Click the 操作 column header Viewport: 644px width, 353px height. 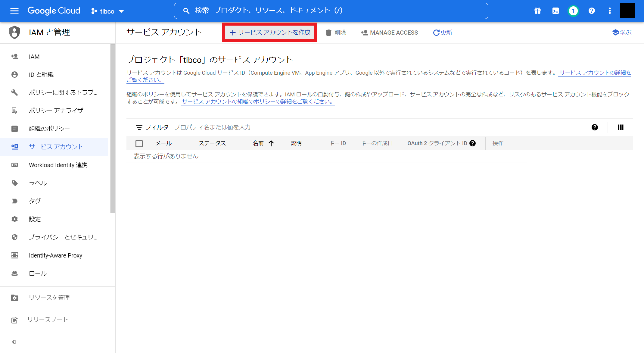click(x=498, y=143)
